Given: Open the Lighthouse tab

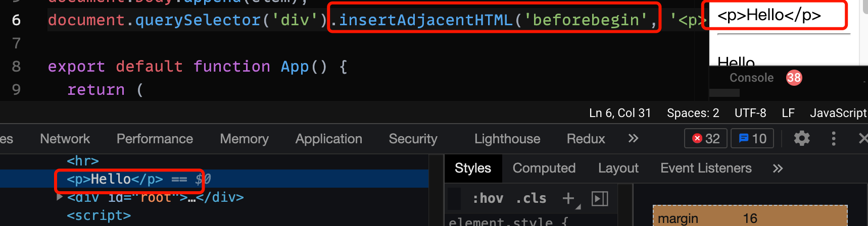Looking at the screenshot, I should pyautogui.click(x=507, y=139).
